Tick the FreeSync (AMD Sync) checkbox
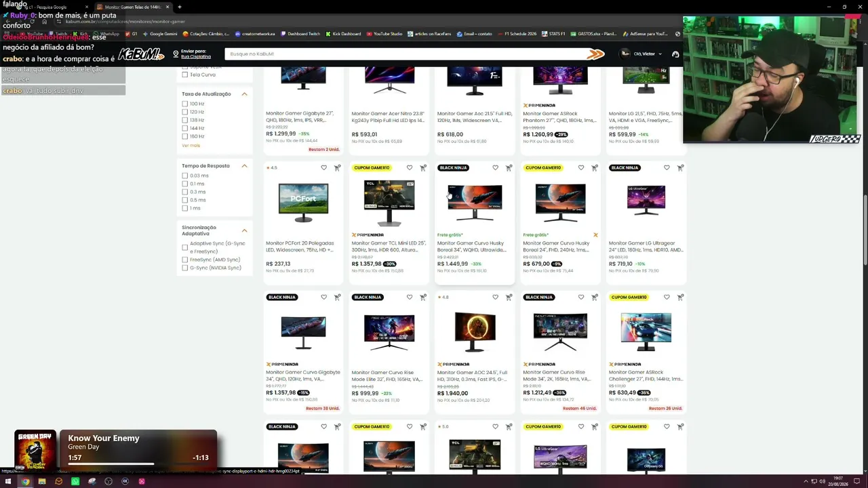 click(184, 260)
